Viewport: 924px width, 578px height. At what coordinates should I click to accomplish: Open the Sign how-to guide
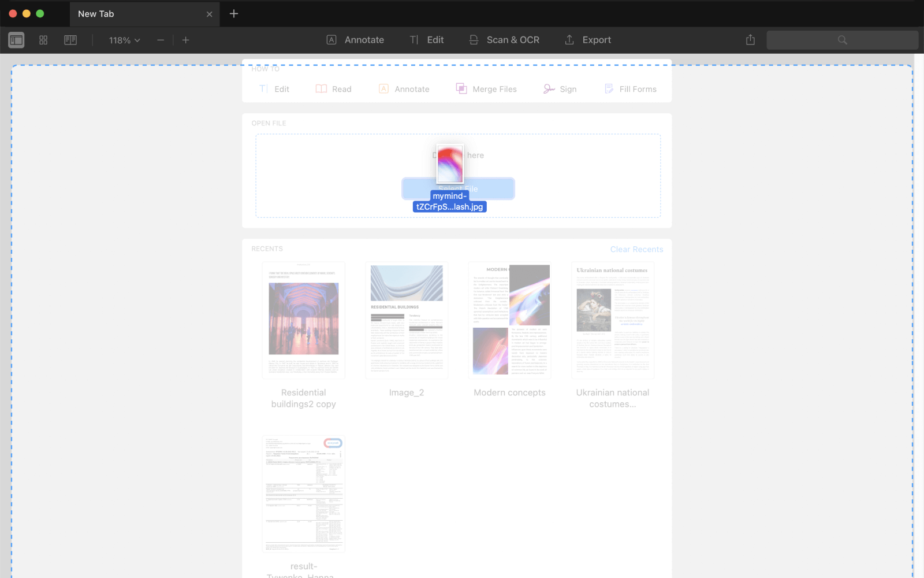tap(560, 89)
